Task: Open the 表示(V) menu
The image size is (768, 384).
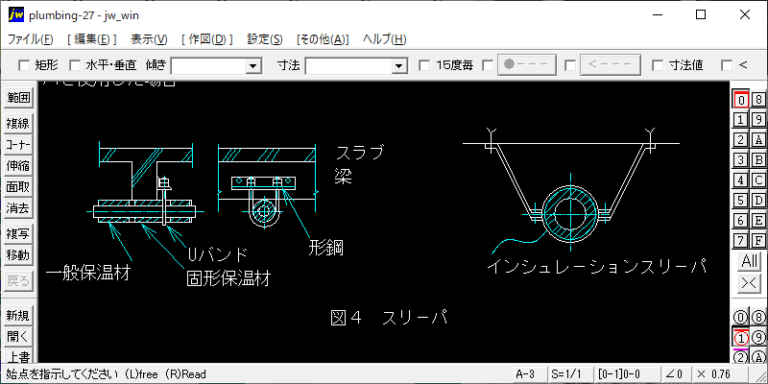Action: coord(149,39)
